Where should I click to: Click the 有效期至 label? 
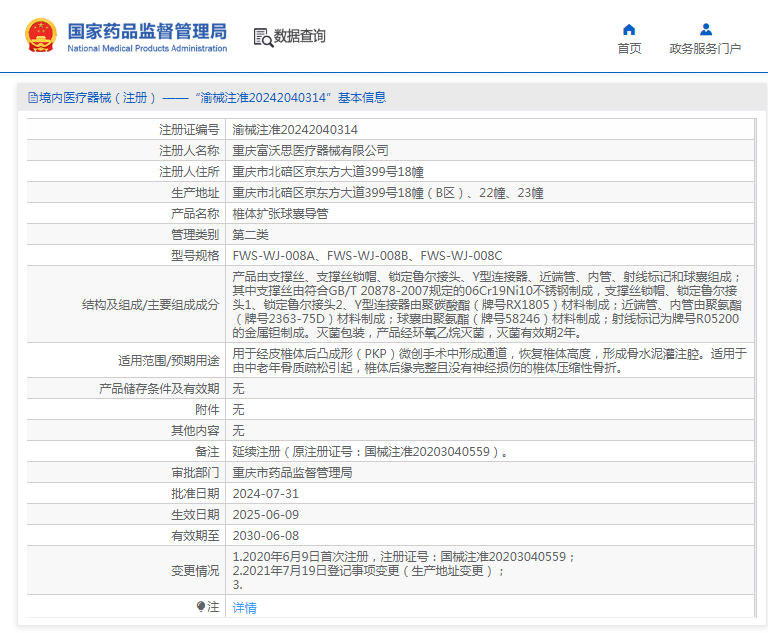(x=195, y=536)
